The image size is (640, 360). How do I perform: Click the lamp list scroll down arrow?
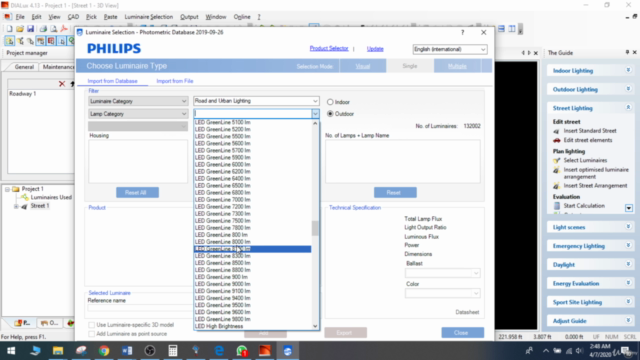point(315,326)
